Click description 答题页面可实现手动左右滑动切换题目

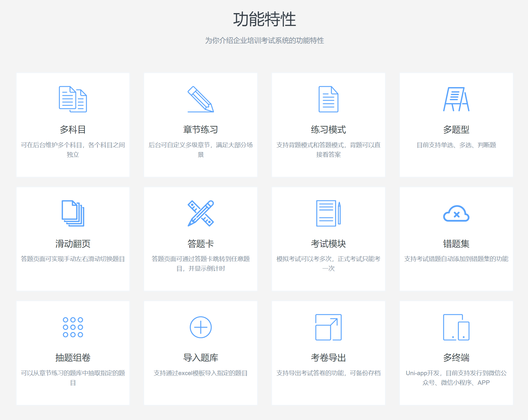73,259
